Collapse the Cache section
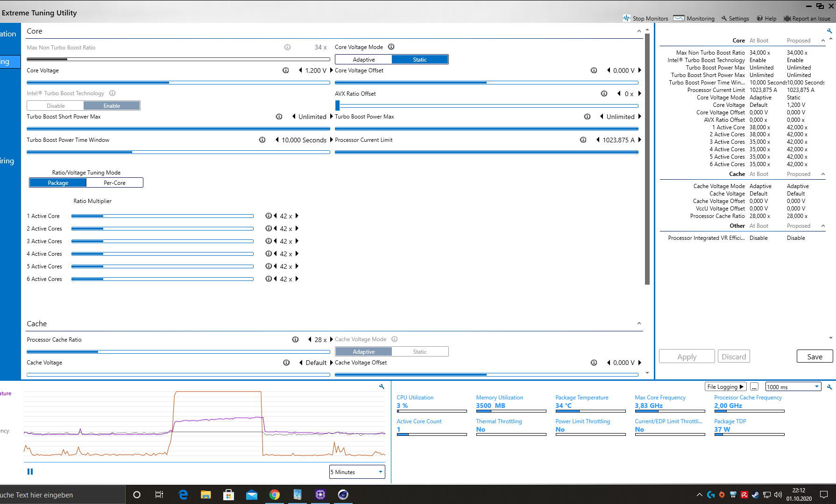 coord(639,323)
